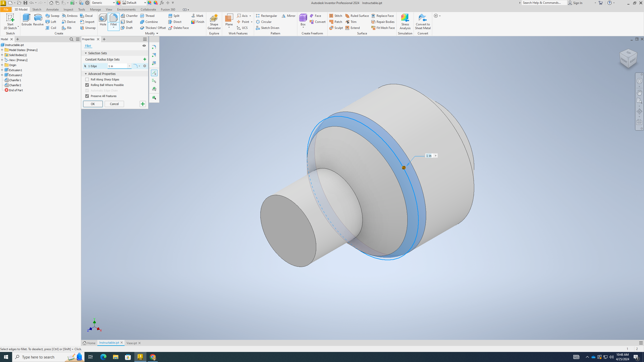Uncheck Rolling Ball Where Possible

point(87,85)
